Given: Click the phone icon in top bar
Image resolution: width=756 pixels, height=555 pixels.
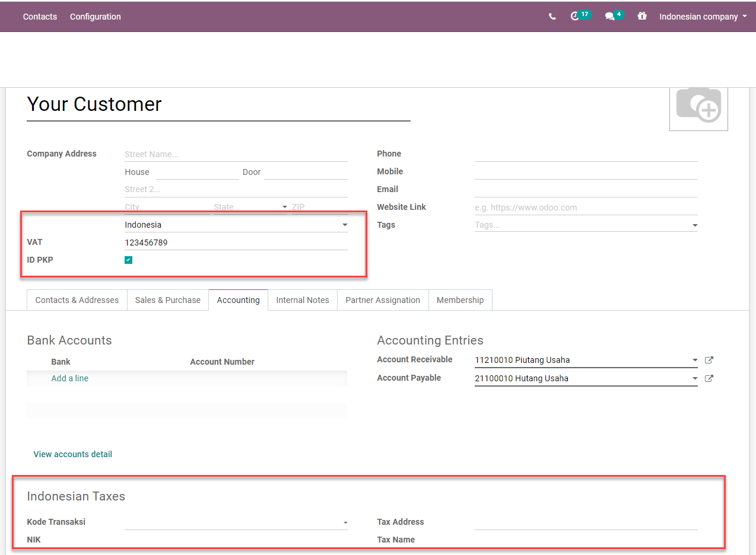Looking at the screenshot, I should point(552,17).
